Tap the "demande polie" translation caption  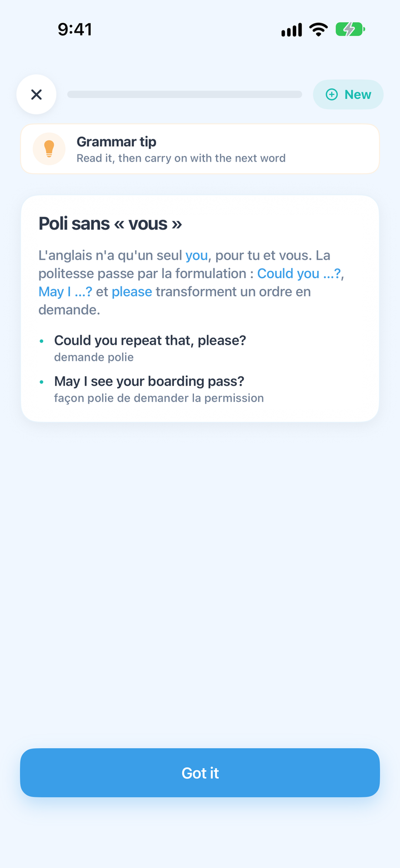(x=94, y=357)
